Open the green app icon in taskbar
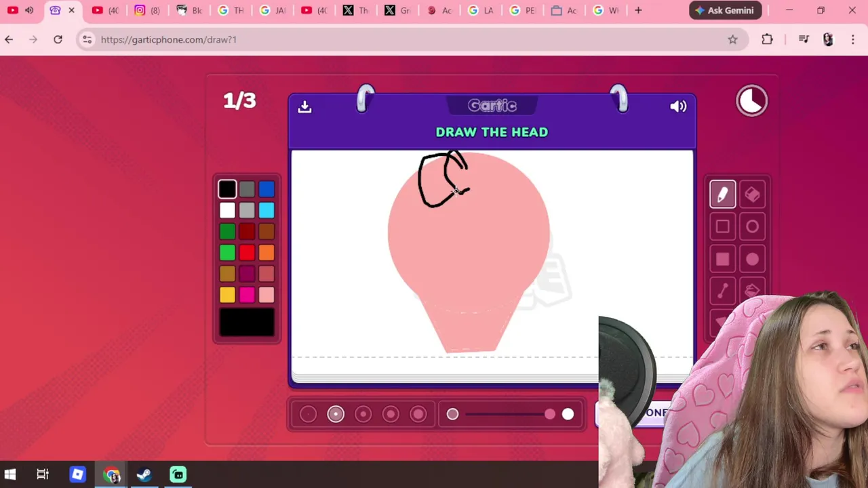The image size is (868, 488). (x=178, y=474)
